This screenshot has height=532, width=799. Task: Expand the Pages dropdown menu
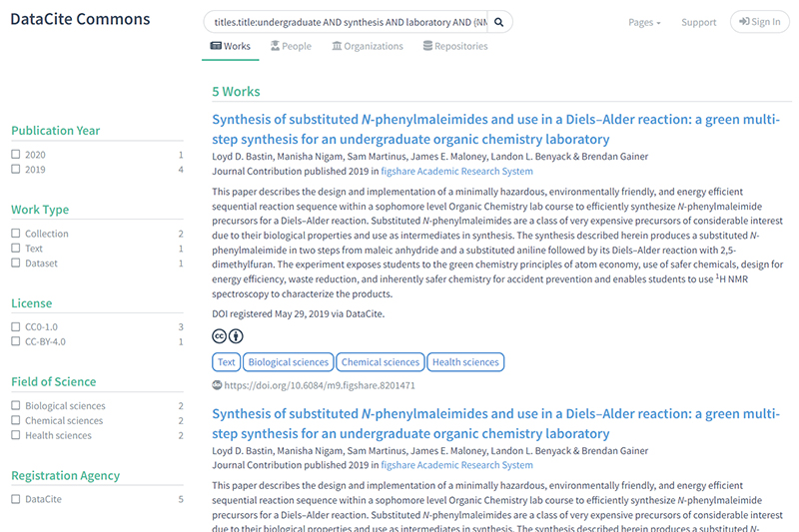click(x=644, y=22)
